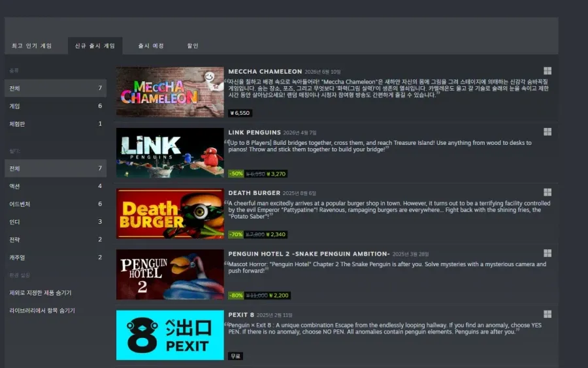Viewport: 588px width, 368px height.
Task: Filter by 어드벤처 tag
Action: [56, 204]
